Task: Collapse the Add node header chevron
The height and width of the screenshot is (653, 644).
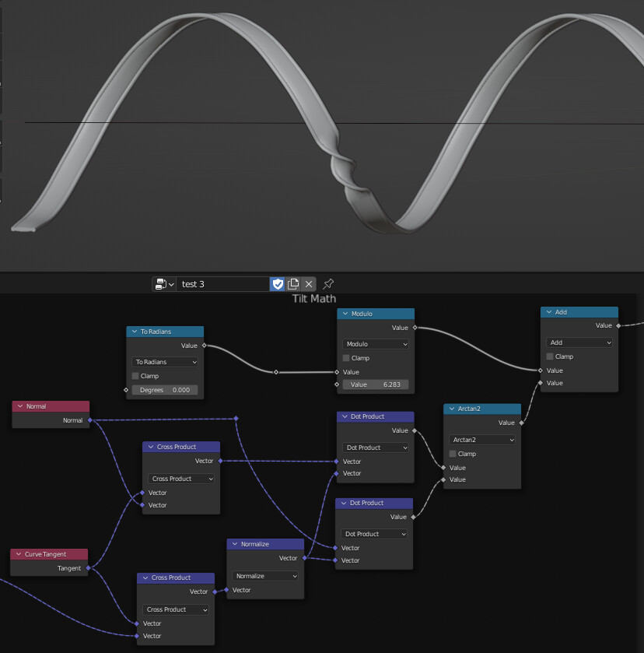Action: pyautogui.click(x=548, y=312)
